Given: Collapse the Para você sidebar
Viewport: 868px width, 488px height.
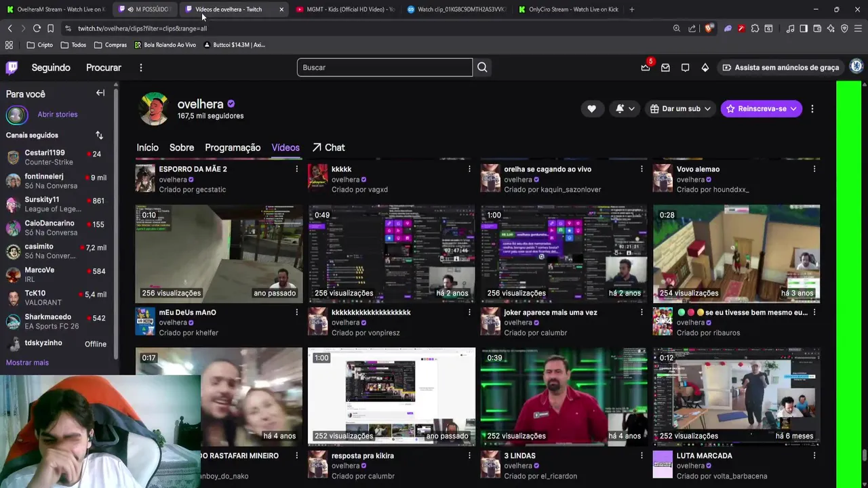Looking at the screenshot, I should [100, 93].
